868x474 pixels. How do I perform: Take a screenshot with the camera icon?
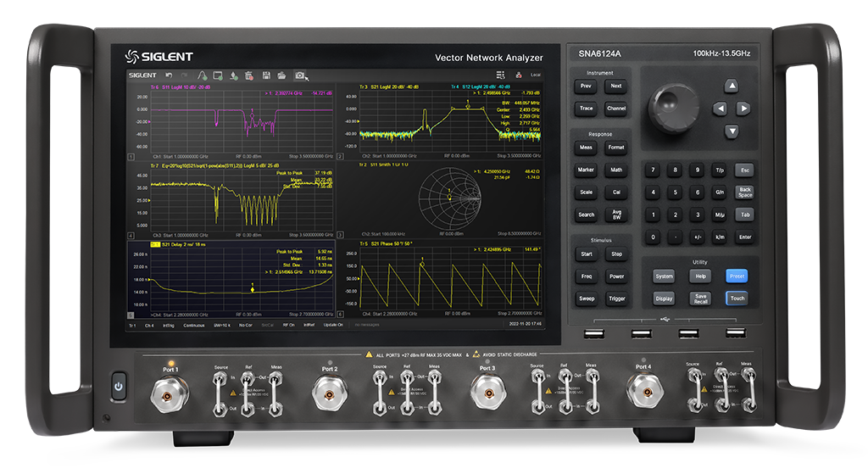point(299,75)
